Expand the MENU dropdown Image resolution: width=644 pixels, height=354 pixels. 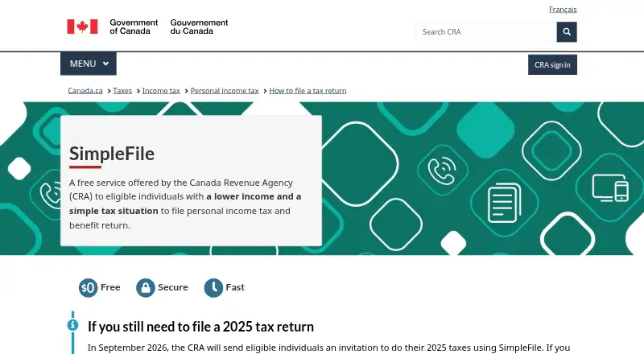[x=89, y=64]
